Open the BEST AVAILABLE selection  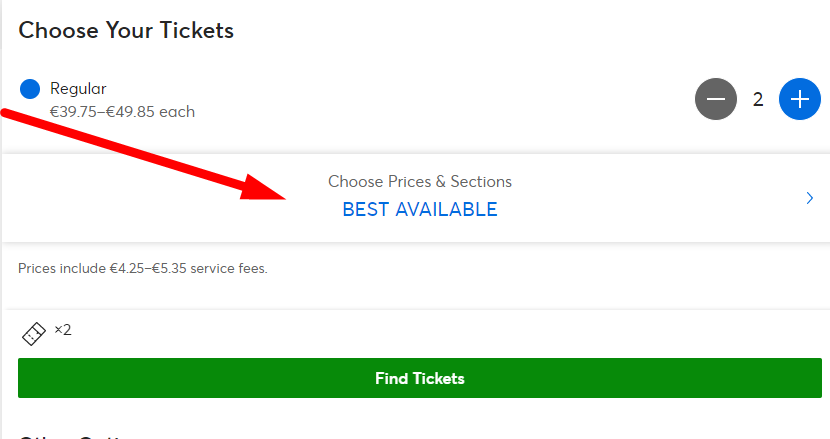pos(420,210)
